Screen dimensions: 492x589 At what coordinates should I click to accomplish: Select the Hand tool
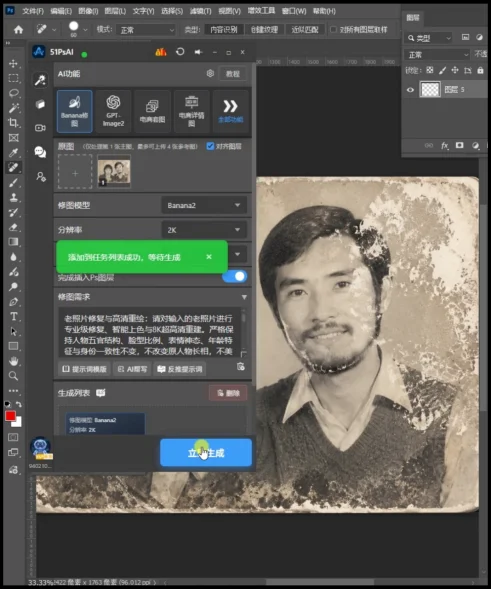coord(14,361)
